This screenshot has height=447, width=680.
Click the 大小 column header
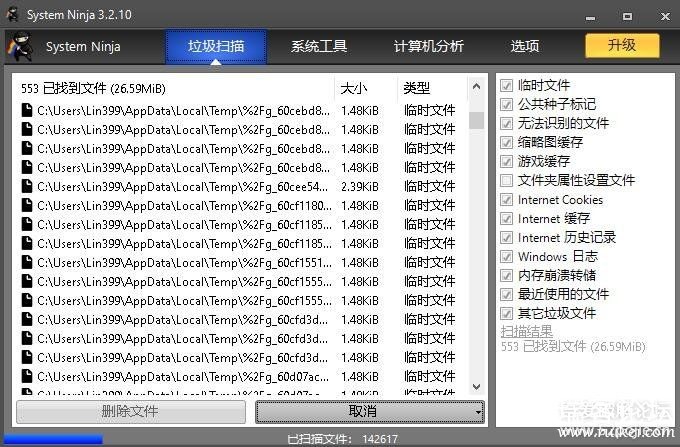pos(366,88)
